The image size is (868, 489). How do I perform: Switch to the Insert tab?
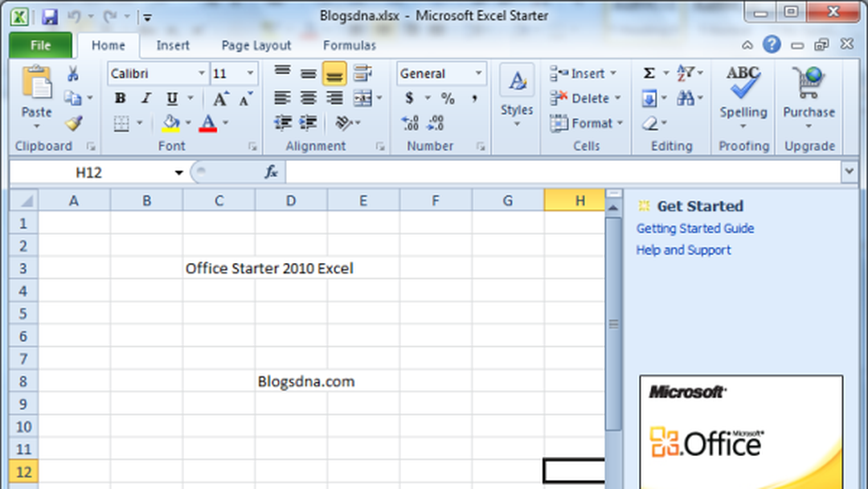[173, 45]
